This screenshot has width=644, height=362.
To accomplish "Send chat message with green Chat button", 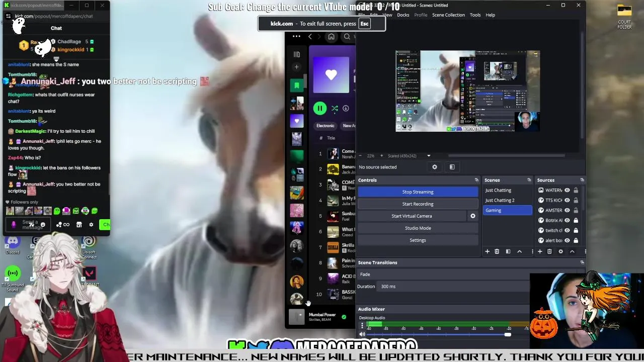I will coord(105,225).
